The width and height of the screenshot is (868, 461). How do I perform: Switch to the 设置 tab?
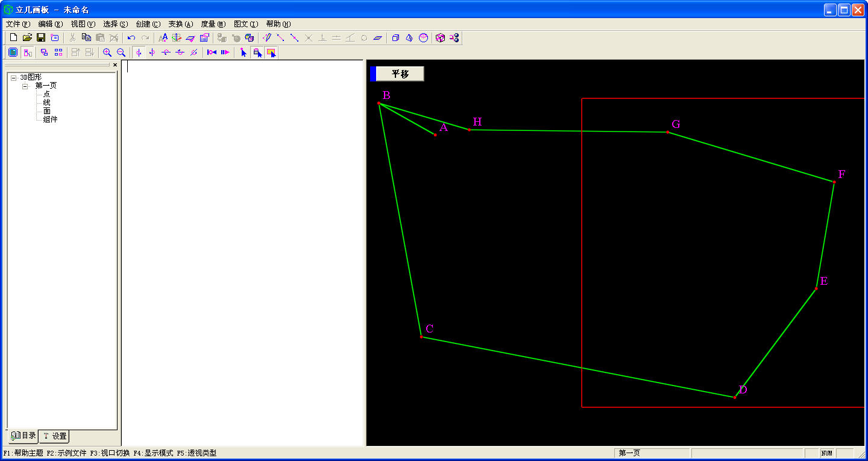55,436
